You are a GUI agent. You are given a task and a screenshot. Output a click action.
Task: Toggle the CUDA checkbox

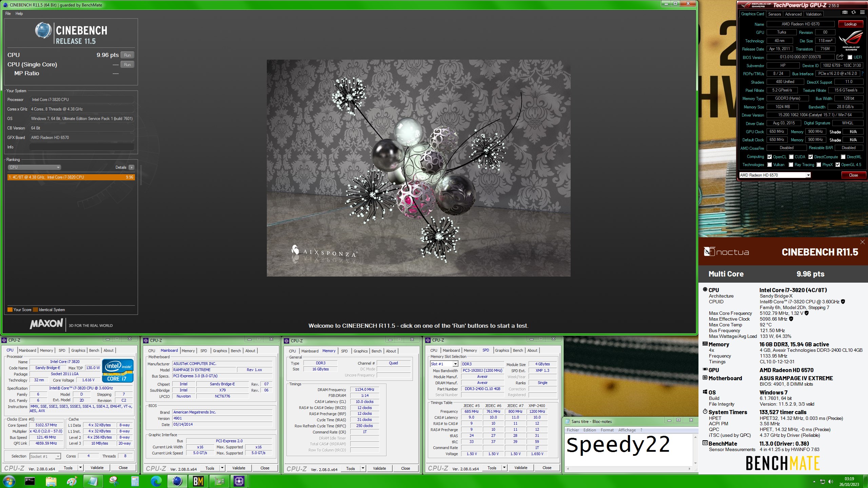[791, 157]
